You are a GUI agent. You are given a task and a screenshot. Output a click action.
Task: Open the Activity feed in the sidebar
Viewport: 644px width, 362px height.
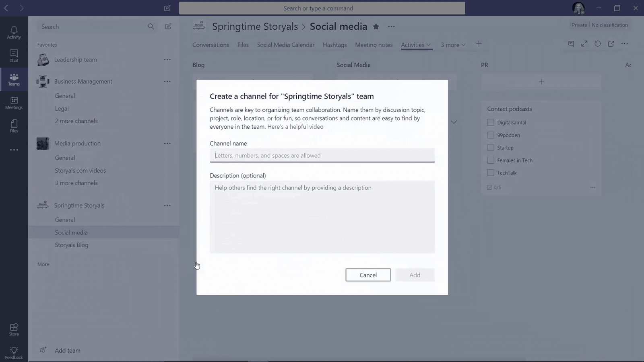tap(14, 32)
